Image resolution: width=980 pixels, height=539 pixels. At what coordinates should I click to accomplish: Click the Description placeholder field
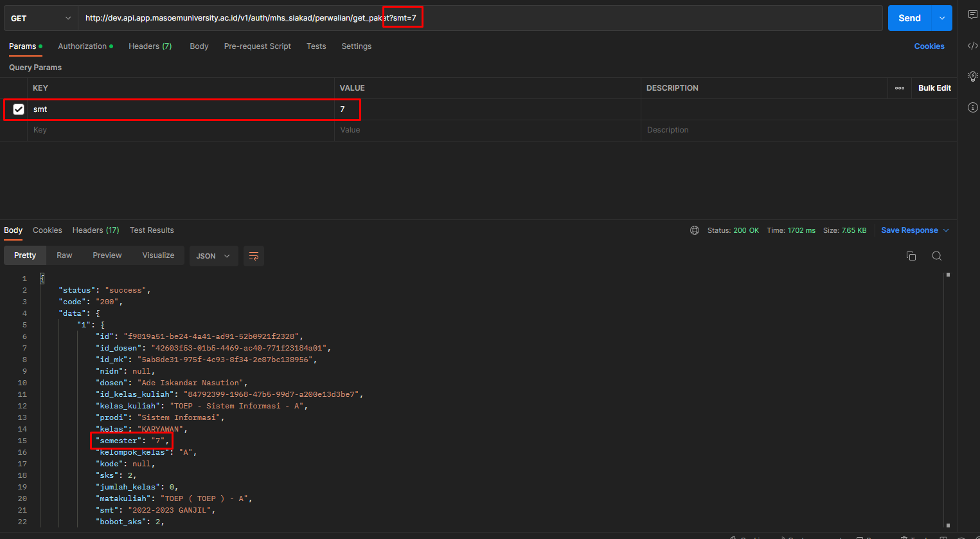click(x=798, y=130)
